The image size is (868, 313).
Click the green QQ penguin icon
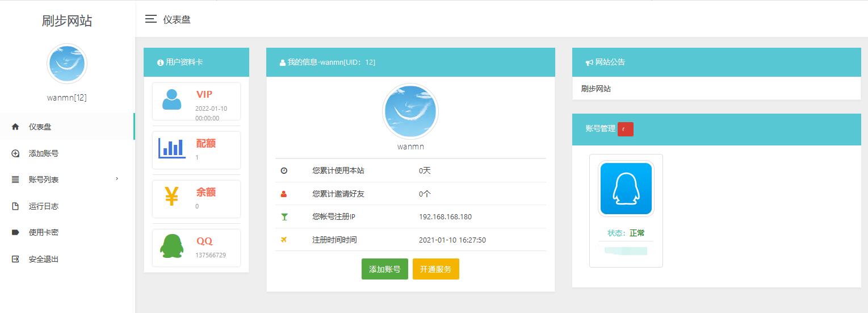coord(171,246)
